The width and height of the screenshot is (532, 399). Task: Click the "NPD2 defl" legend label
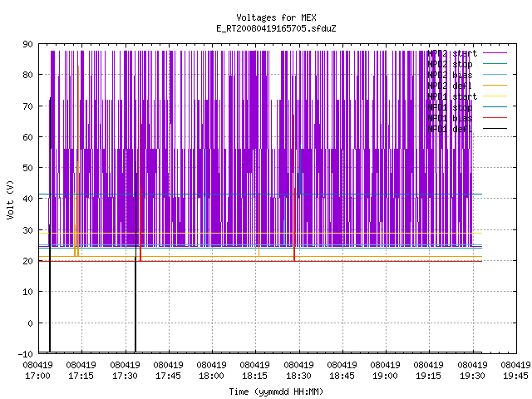[450, 86]
